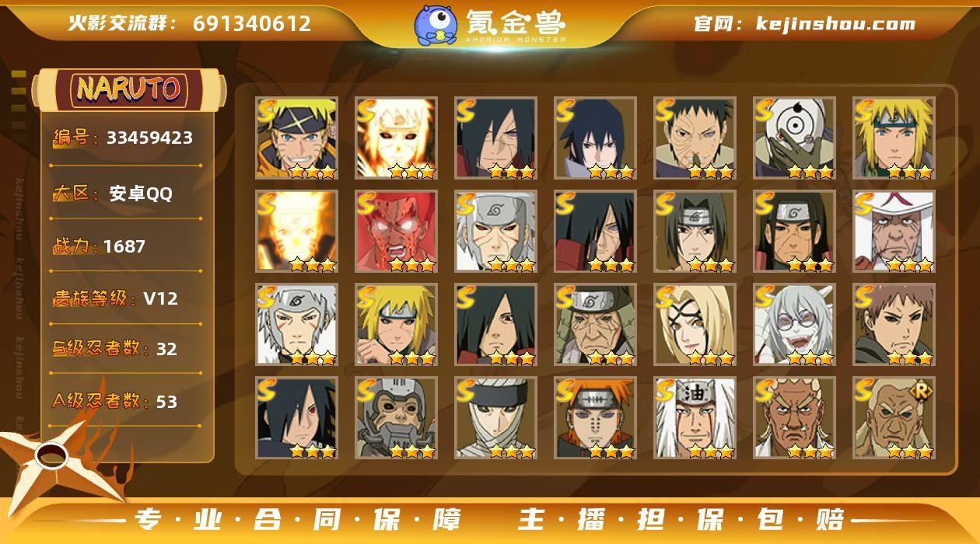This screenshot has height=544, width=980.
Task: Click the R badge on last portrait
Action: click(x=922, y=391)
